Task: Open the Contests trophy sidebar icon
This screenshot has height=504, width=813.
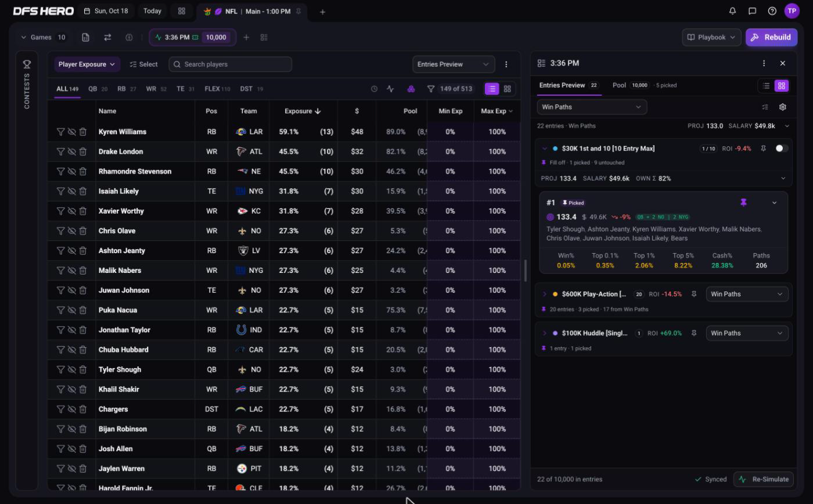Action: tap(27, 64)
